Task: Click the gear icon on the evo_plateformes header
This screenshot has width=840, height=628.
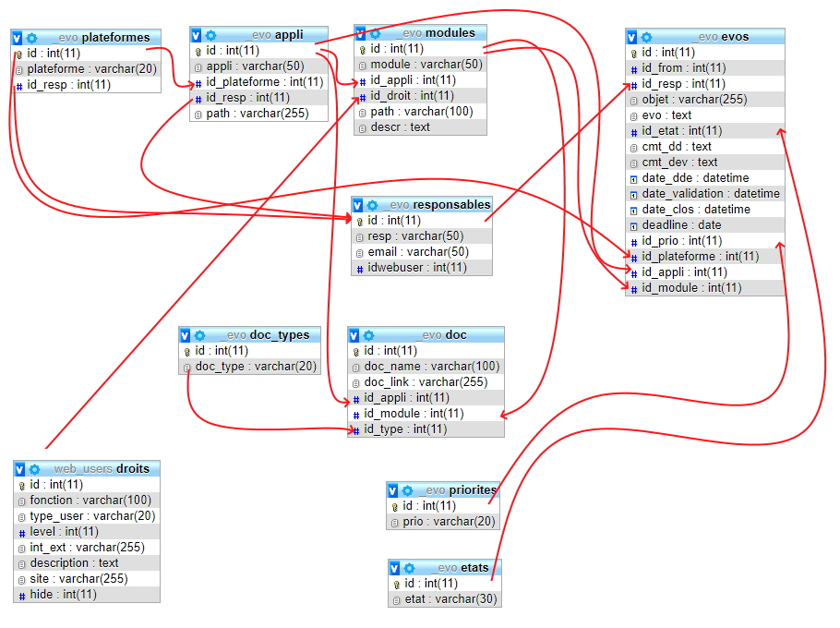Action: click(30, 37)
